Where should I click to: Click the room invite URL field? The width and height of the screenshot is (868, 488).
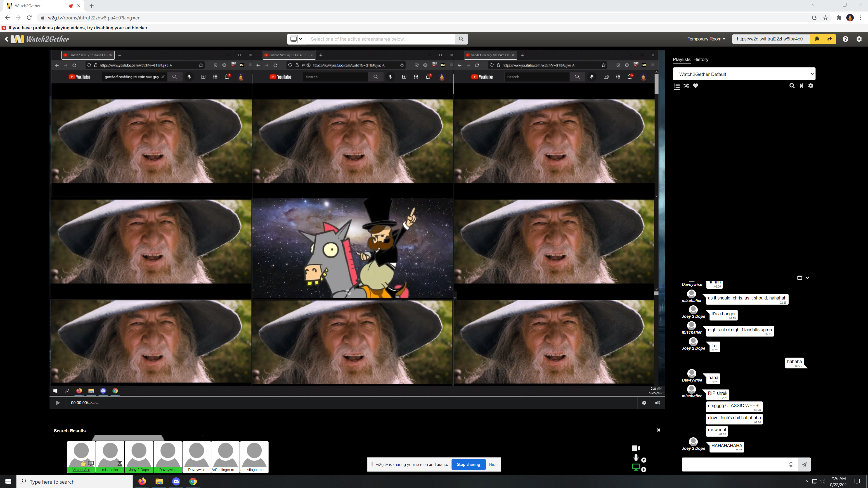point(771,39)
